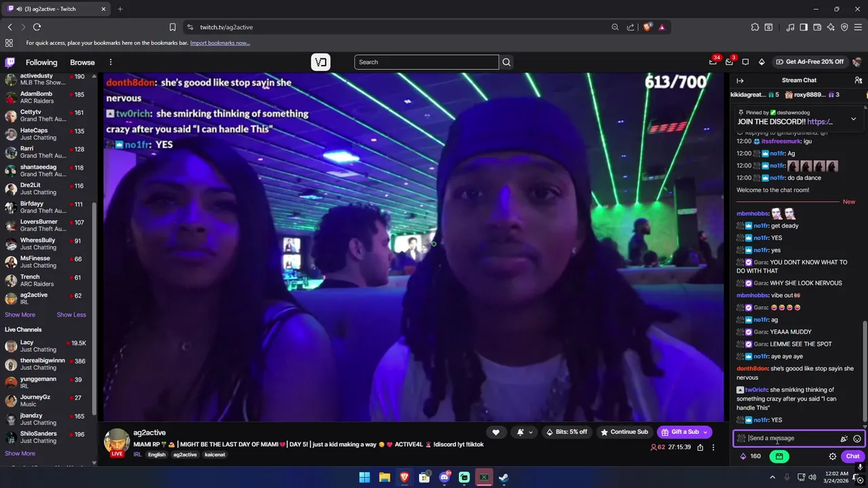This screenshot has width=868, height=488.
Task: Open Discord from the Windows taskbar
Action: (x=444, y=477)
